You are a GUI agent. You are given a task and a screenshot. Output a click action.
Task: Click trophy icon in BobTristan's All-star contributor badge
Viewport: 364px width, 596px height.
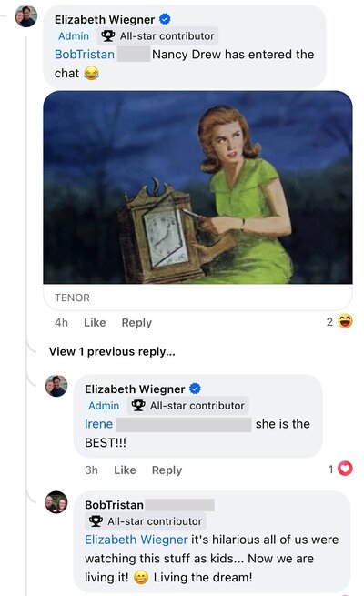96,521
